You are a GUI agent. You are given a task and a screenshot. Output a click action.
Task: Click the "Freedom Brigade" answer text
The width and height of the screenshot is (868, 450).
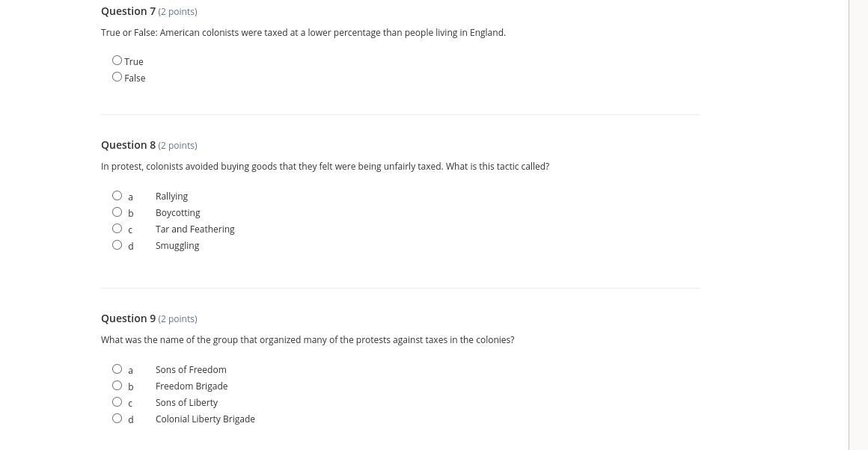click(x=192, y=386)
